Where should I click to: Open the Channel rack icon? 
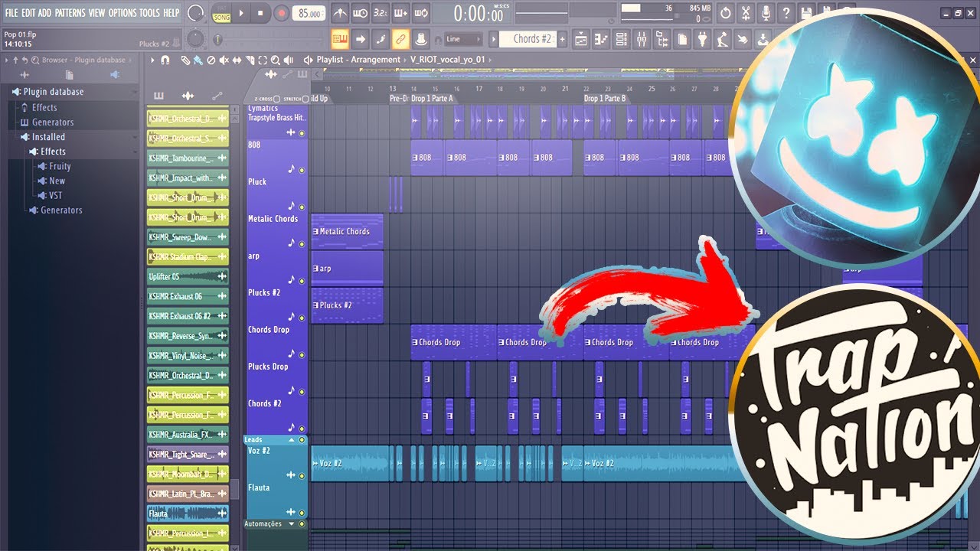(621, 39)
